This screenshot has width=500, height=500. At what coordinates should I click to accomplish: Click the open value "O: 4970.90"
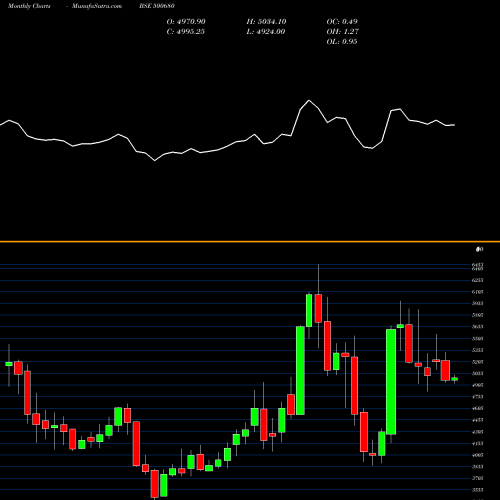pos(186,21)
